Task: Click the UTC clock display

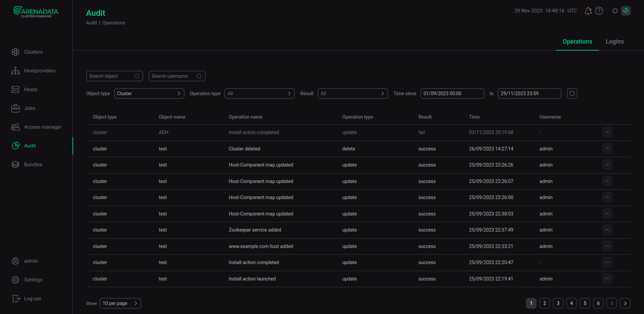Action: pyautogui.click(x=546, y=11)
